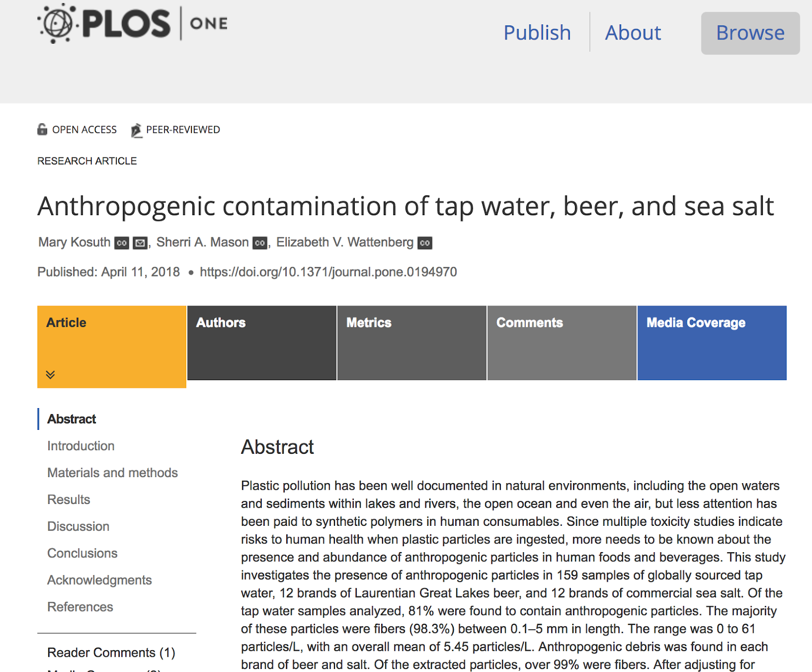This screenshot has width=812, height=672.
Task: Click author name Sherri A. Mason
Action: tap(202, 242)
